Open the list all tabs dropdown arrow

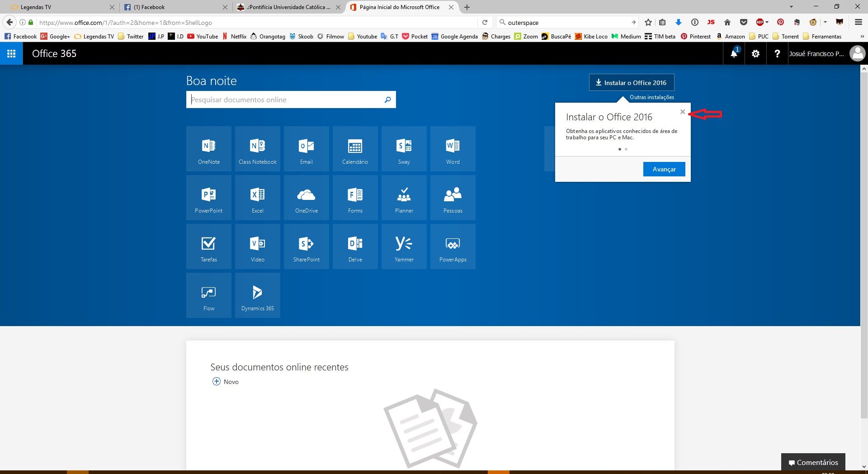791,7
